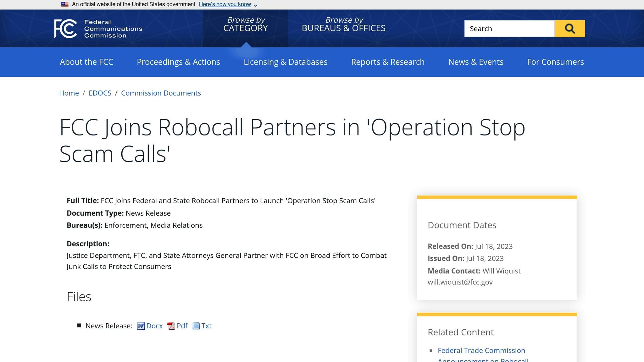Image resolution: width=644 pixels, height=362 pixels.
Task: Open Browse by Bureaus & Offices menu
Action: point(344,24)
